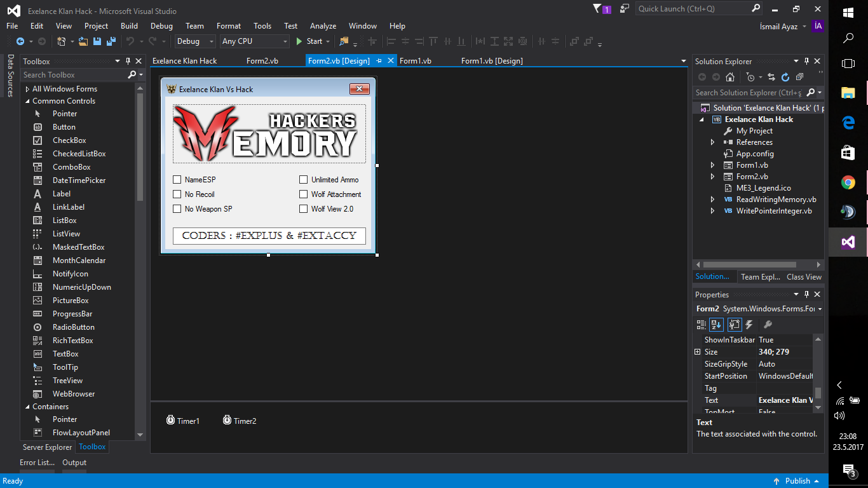Expand the Form1.vb node arrow
This screenshot has height=488, width=868.
click(712, 165)
